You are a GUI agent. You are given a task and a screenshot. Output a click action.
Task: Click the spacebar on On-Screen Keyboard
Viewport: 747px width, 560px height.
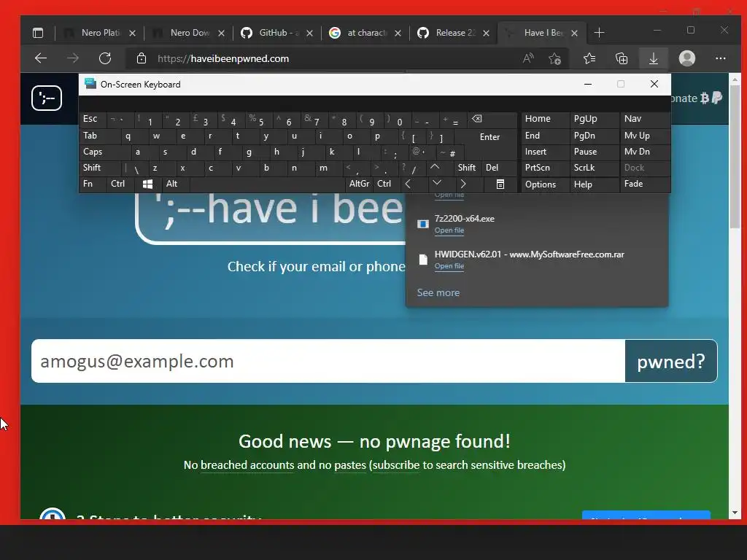pos(267,184)
